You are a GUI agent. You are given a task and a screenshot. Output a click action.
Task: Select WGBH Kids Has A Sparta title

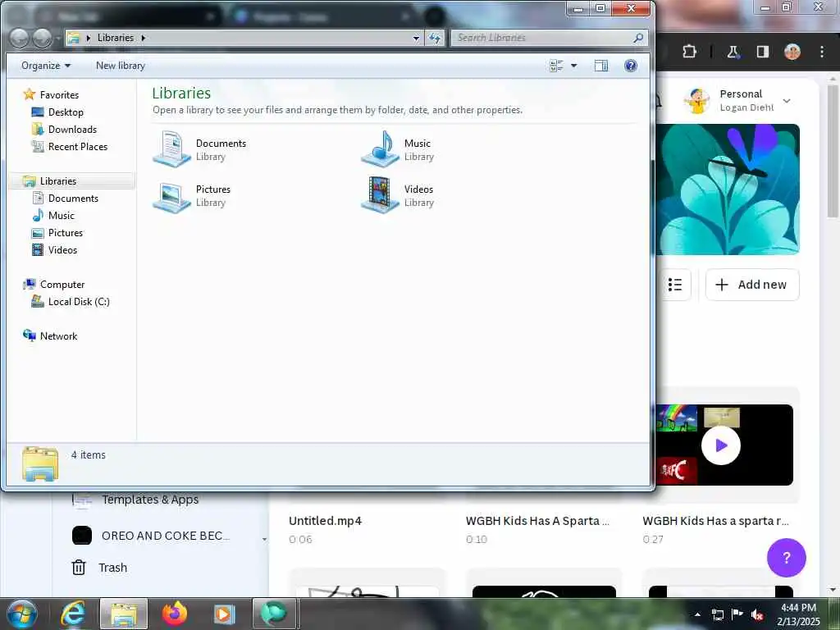point(537,521)
